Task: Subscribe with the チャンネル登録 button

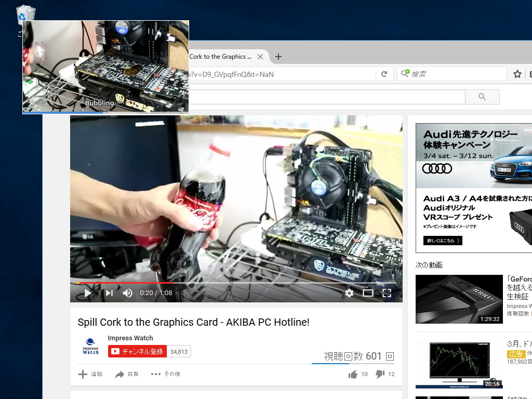Action: click(137, 352)
